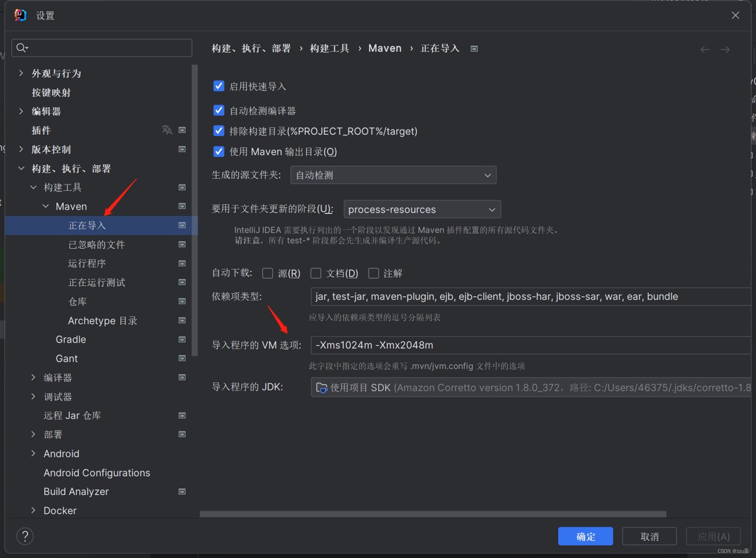Viewport: 756px width, 558px height.
Task: Click the project-level marker icon beside 正在导入 row
Action: click(182, 225)
